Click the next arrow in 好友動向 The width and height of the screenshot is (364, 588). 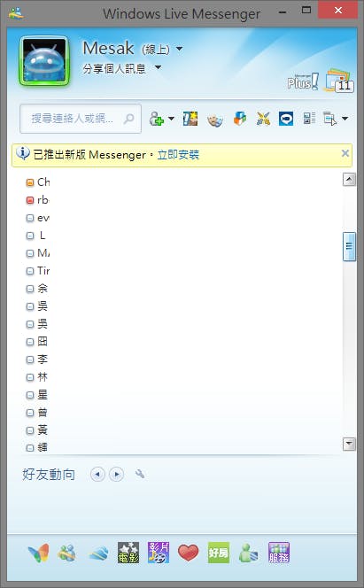pos(117,475)
